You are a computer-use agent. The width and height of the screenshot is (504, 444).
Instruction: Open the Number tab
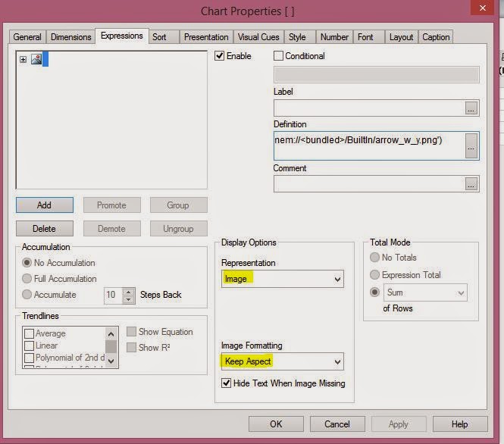[334, 37]
